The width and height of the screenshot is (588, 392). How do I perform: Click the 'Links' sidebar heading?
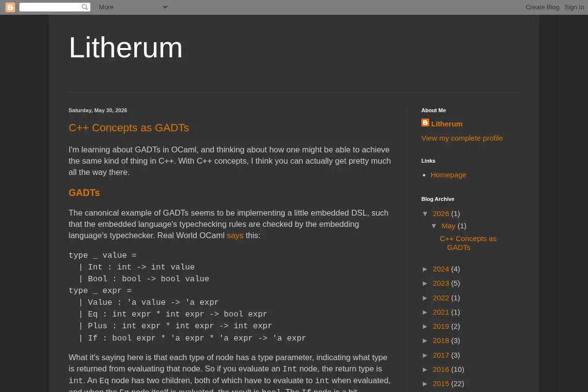click(x=428, y=161)
